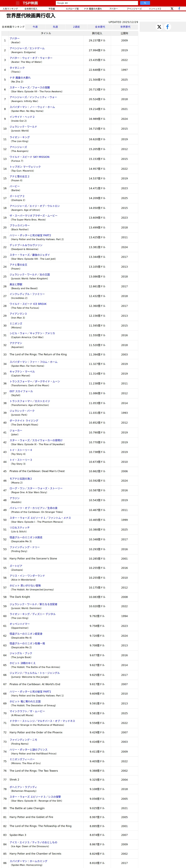Open the ブラックパンサー movie link

tap(20, 225)
